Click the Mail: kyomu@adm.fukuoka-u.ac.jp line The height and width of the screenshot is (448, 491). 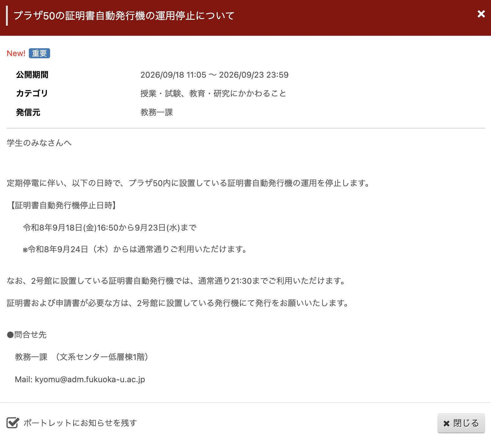[80, 379]
